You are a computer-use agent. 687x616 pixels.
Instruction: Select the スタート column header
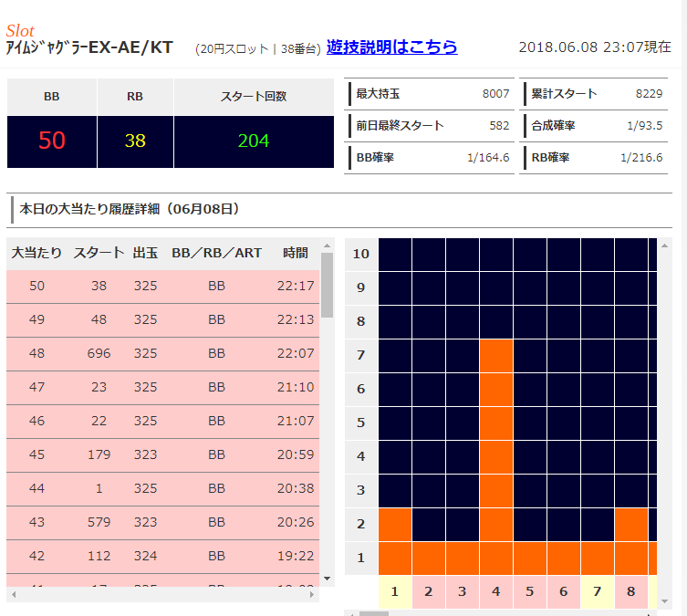[99, 253]
